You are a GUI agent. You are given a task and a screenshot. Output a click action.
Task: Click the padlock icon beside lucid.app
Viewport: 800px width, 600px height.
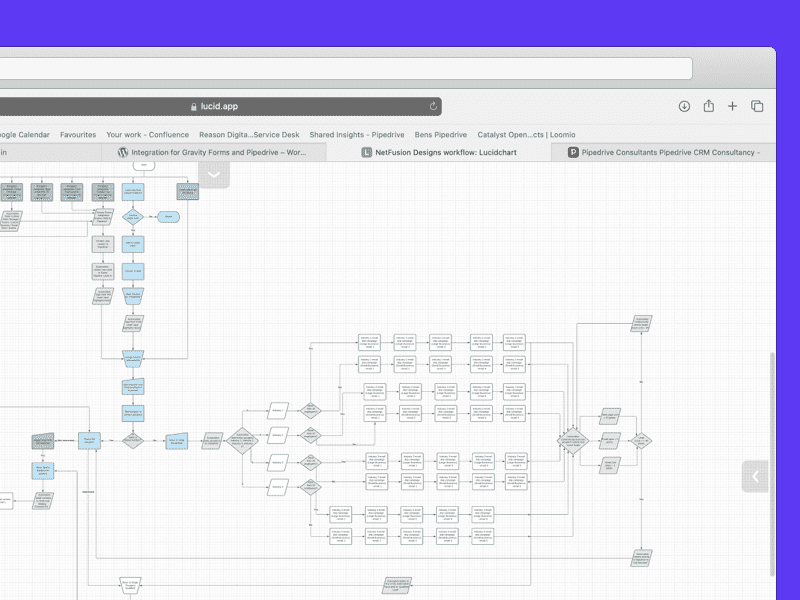193,107
